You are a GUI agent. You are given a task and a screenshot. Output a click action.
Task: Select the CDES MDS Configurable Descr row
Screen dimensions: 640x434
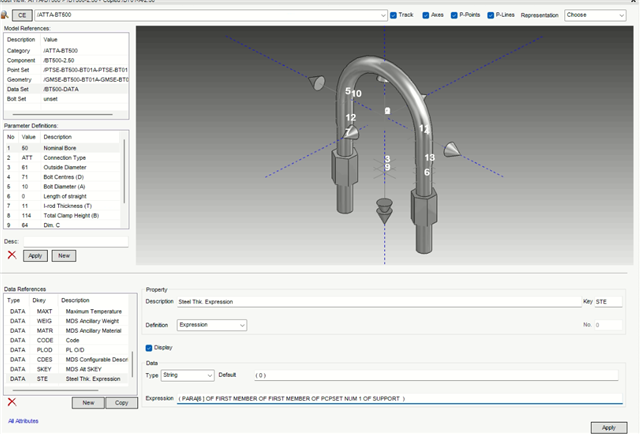pyautogui.click(x=67, y=359)
